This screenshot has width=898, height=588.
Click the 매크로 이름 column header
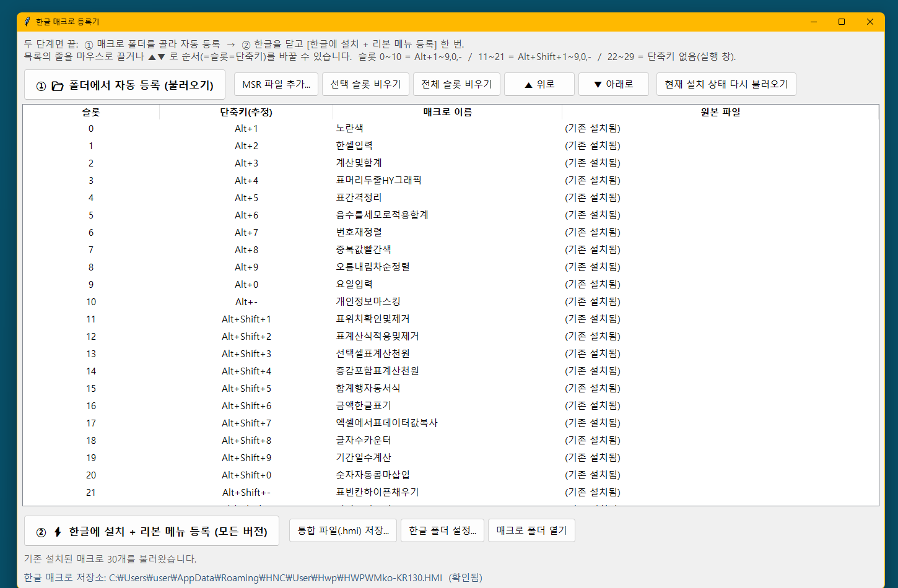click(447, 112)
